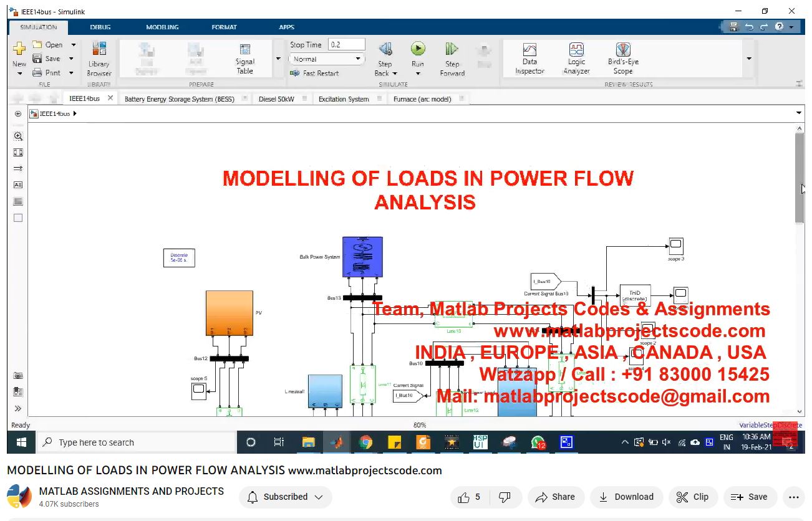
Task: Click the Fast Restart button
Action: coord(315,74)
